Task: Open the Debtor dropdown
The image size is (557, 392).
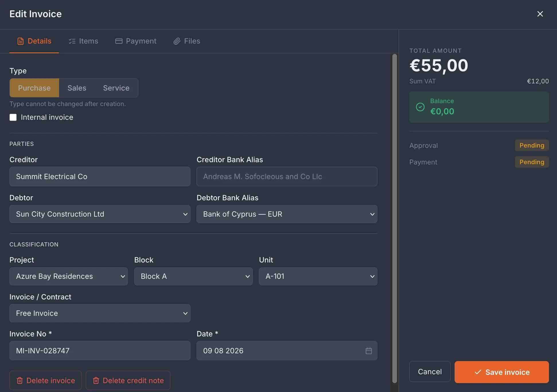Action: coord(100,214)
